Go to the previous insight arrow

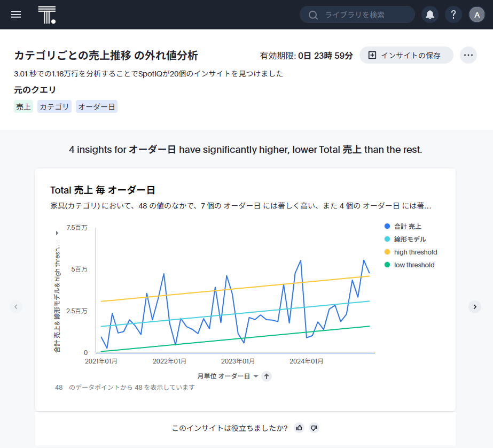coord(16,306)
